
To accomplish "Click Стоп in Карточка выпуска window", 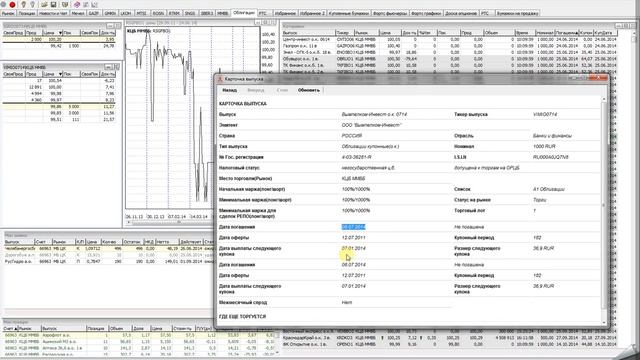I will pos(282,90).
